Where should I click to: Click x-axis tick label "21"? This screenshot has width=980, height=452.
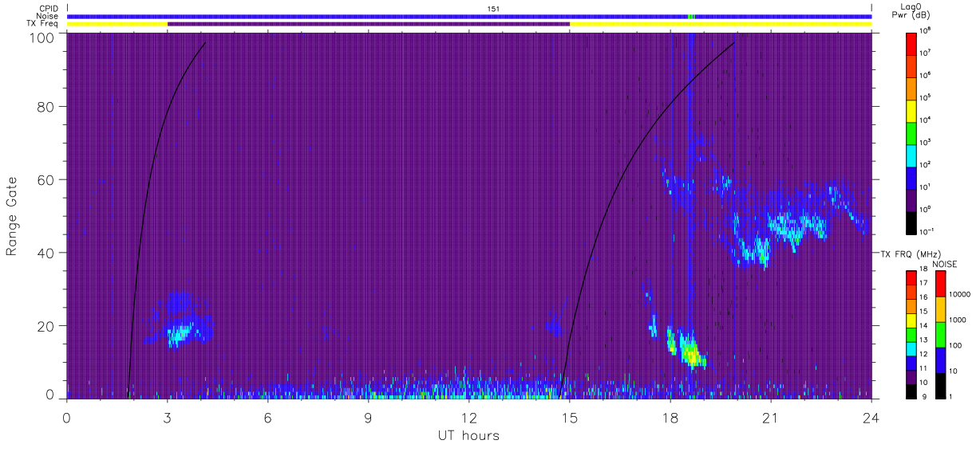[x=771, y=417]
